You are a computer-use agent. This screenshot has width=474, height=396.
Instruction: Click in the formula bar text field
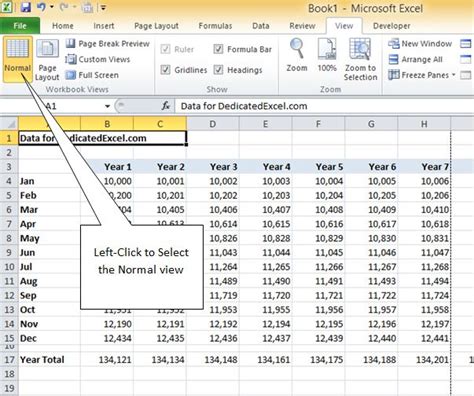click(325, 106)
